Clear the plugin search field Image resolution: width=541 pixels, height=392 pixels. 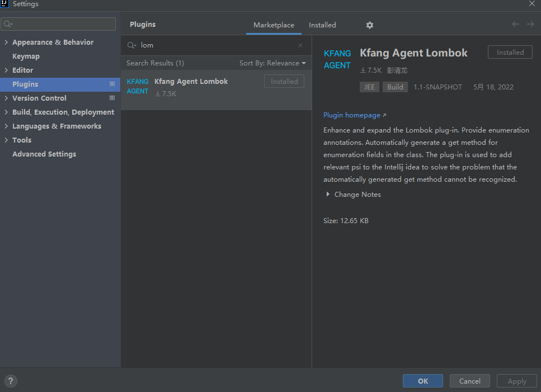click(300, 45)
